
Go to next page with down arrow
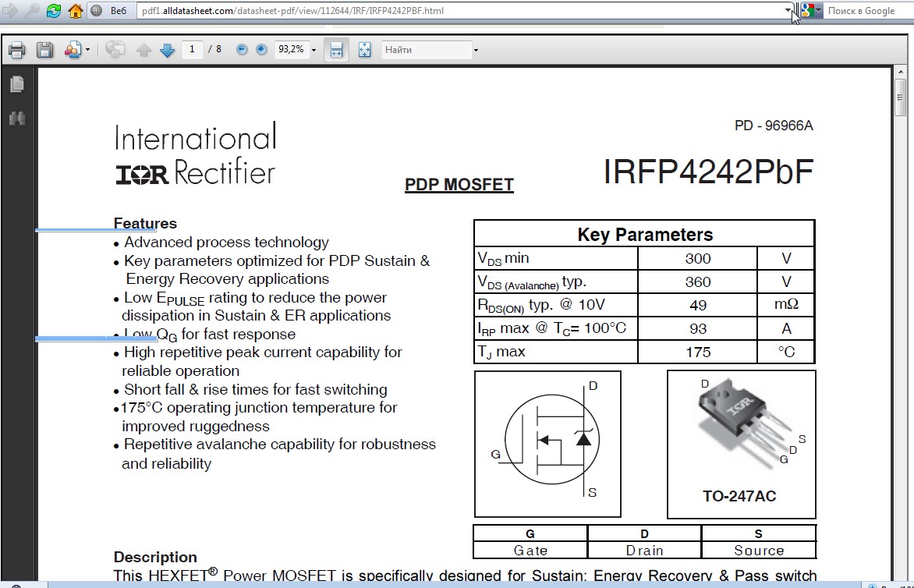[167, 50]
